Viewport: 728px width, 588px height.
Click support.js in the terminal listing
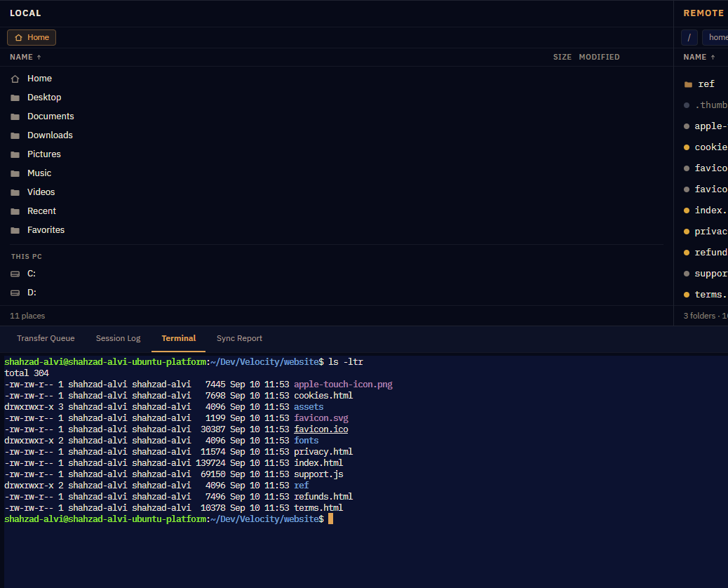coord(318,474)
